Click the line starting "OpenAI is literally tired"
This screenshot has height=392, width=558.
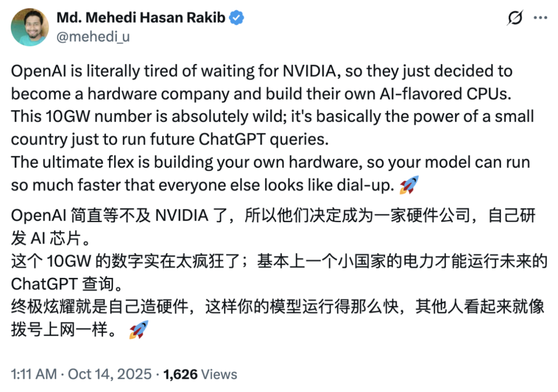261,71
